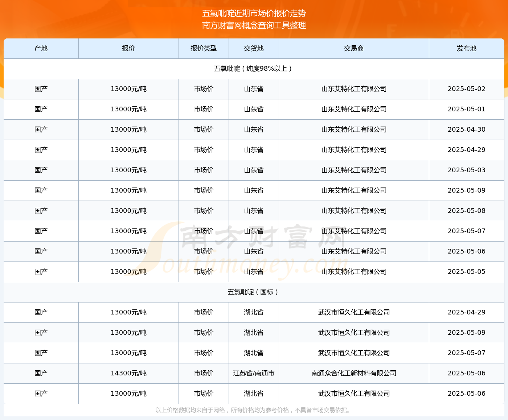Click the date 2025-04-30

466,129
